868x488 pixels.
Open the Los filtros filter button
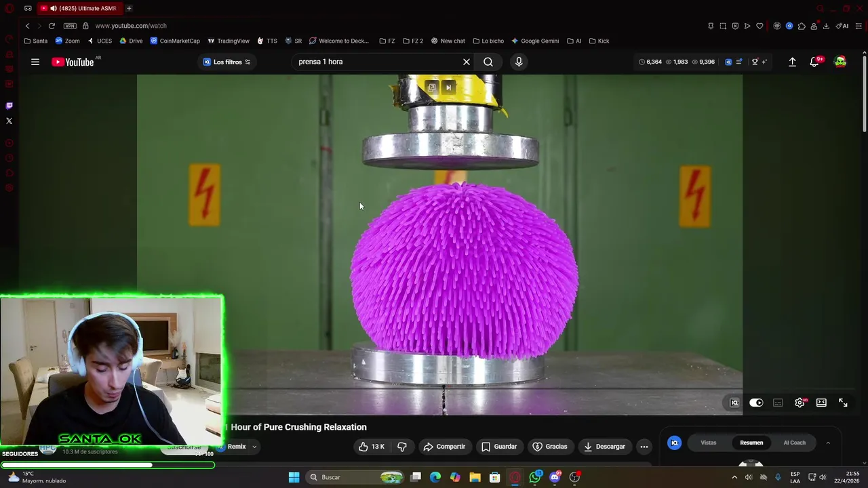point(227,62)
